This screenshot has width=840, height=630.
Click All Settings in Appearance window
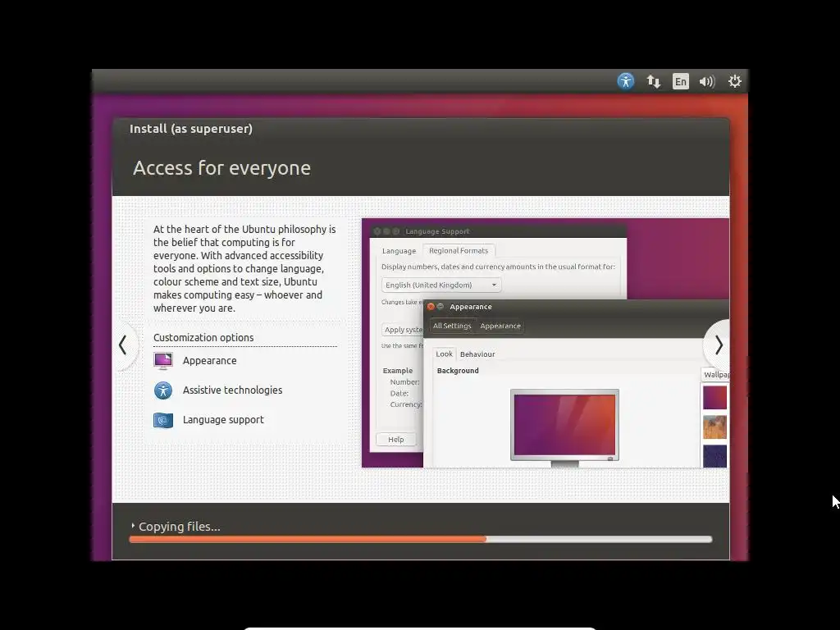point(452,326)
